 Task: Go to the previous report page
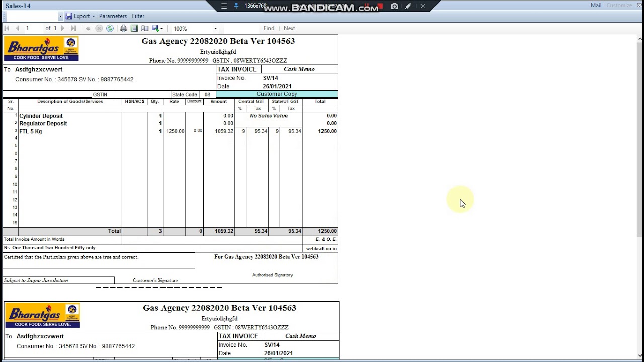(17, 29)
